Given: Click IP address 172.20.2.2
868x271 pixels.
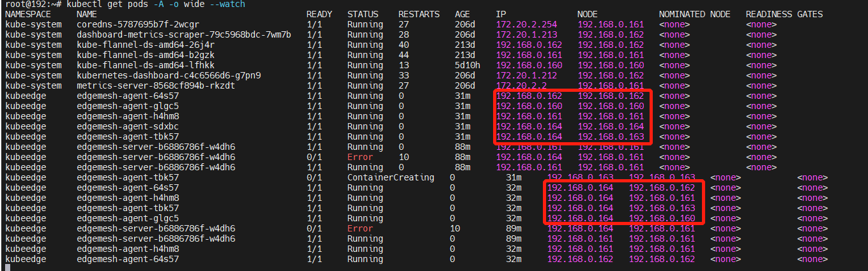Looking at the screenshot, I should click(521, 85).
